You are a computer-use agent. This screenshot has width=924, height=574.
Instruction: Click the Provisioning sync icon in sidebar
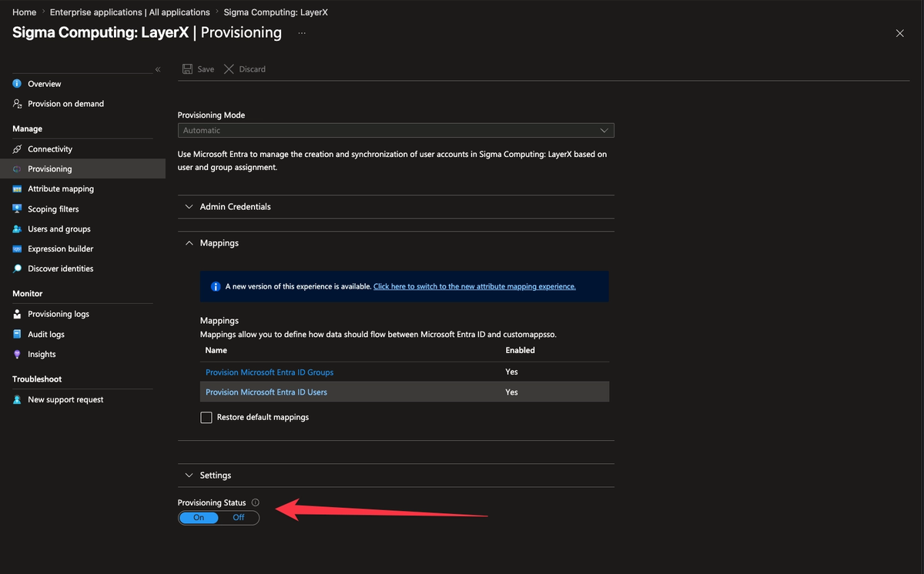(x=17, y=169)
